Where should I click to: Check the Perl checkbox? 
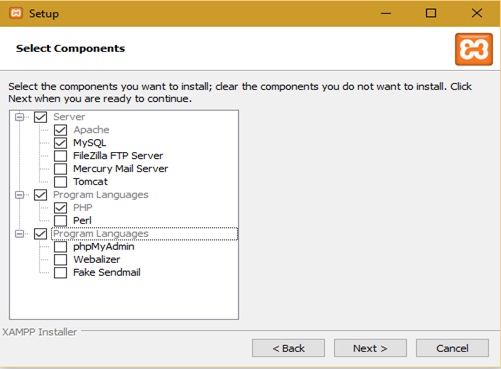[x=60, y=220]
